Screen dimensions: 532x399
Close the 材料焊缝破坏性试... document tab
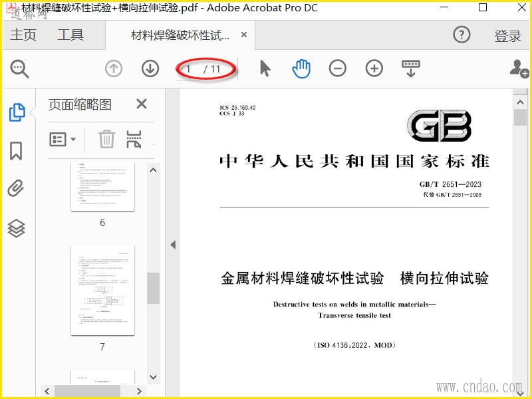coord(244,35)
